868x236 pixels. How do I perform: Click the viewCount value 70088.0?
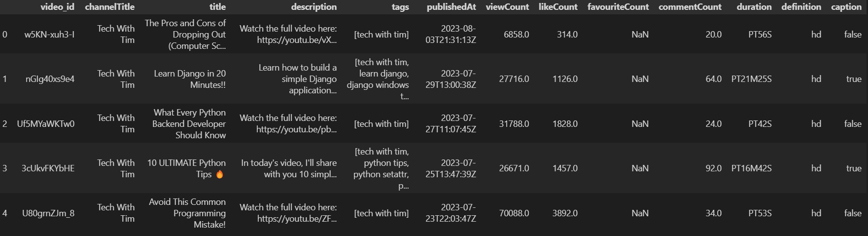pos(514,213)
